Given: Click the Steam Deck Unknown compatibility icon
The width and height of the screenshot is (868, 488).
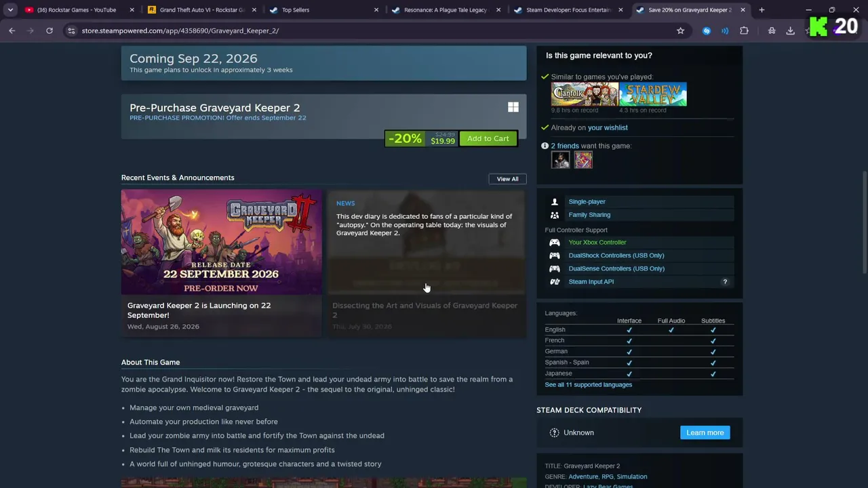Looking at the screenshot, I should point(555,432).
